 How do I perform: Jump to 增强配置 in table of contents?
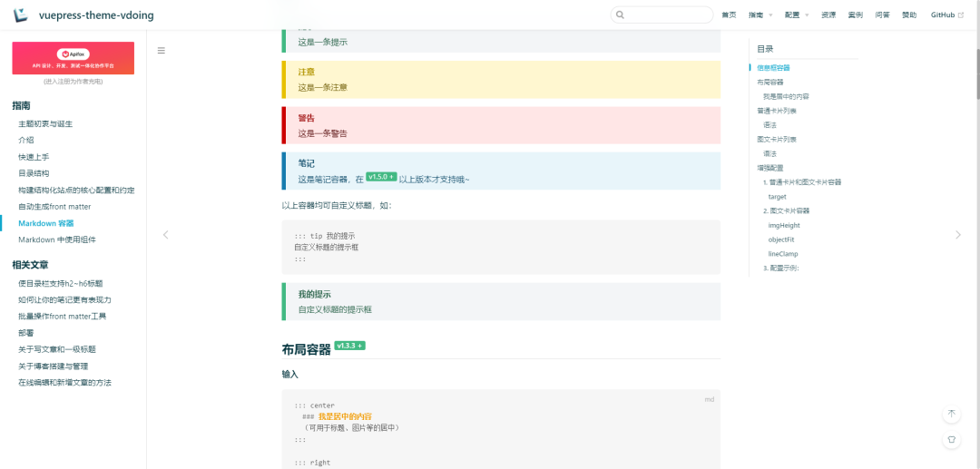[x=770, y=168]
